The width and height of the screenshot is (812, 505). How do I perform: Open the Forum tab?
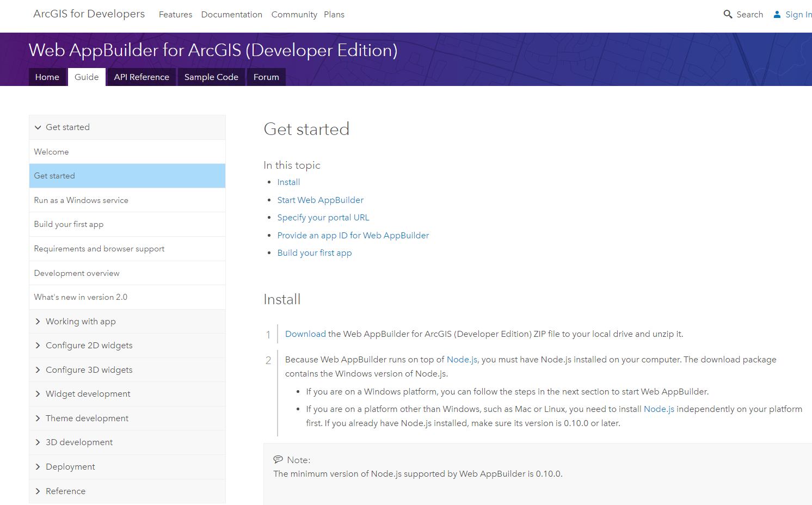(266, 77)
